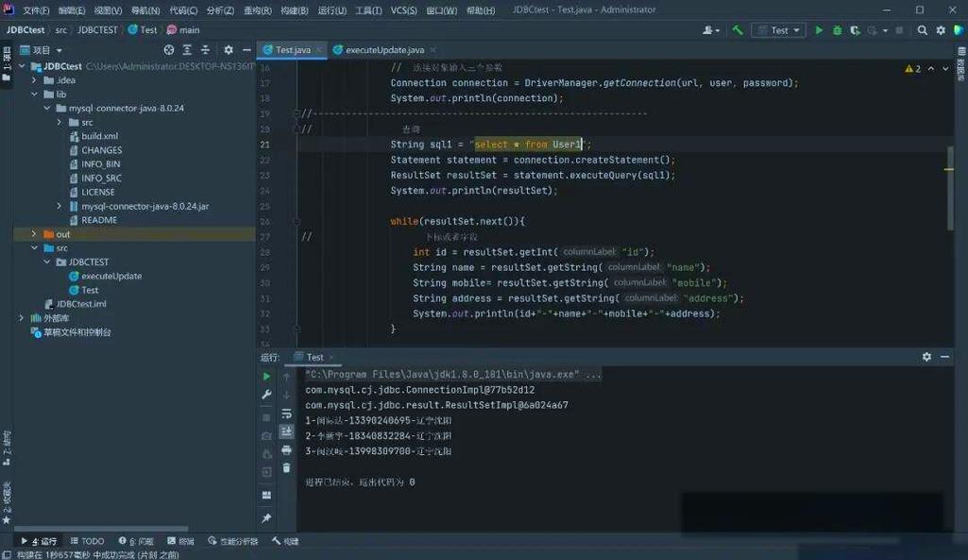
Task: Clear console output with trash icon
Action: pyautogui.click(x=286, y=468)
